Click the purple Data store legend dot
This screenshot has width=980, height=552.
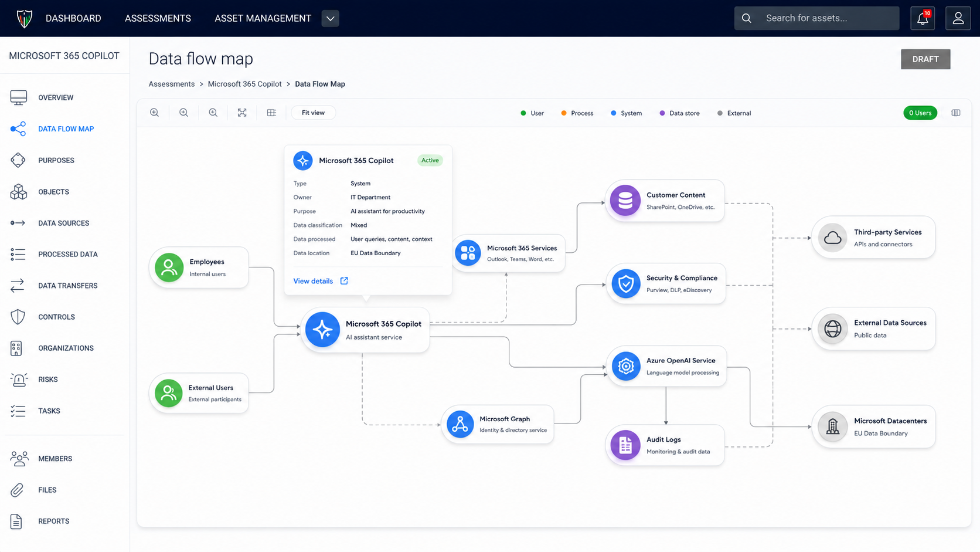tap(662, 113)
